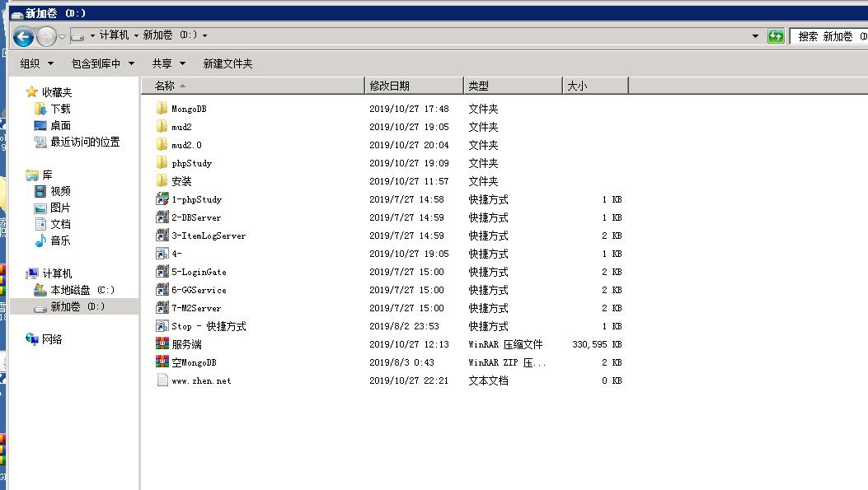Select the 7-M2Server shortcut icon
The width and height of the screenshot is (868, 490).
(162, 308)
